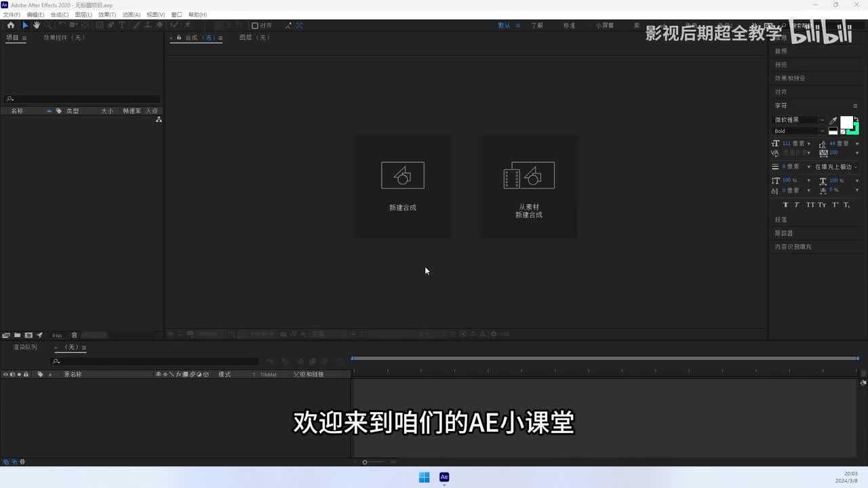The width and height of the screenshot is (868, 488).
Task: Open the 字符 panel menu
Action: (855, 106)
